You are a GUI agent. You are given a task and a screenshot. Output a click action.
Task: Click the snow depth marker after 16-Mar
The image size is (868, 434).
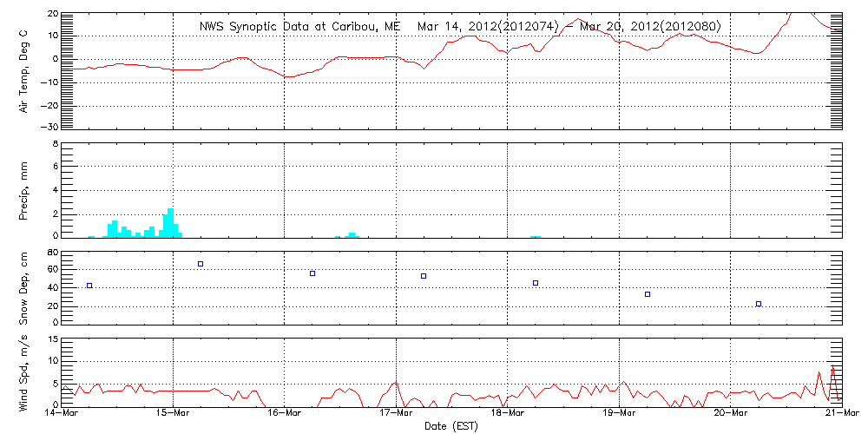point(312,273)
